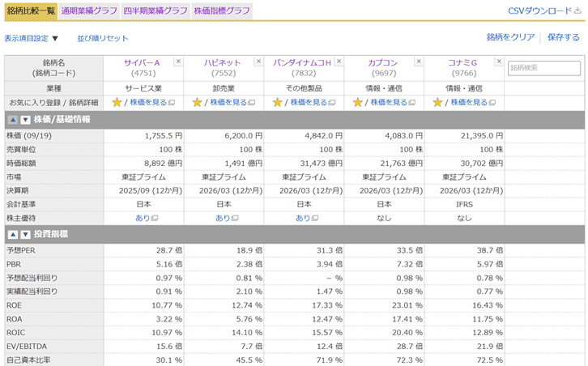588x366 pixels.
Task: Toggle the favorite star for カプコン
Action: click(358, 103)
